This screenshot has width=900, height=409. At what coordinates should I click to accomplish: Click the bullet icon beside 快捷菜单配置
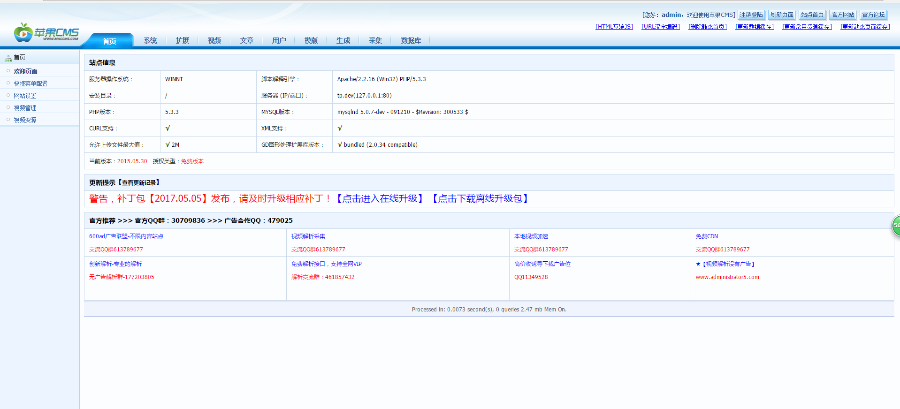pos(8,83)
